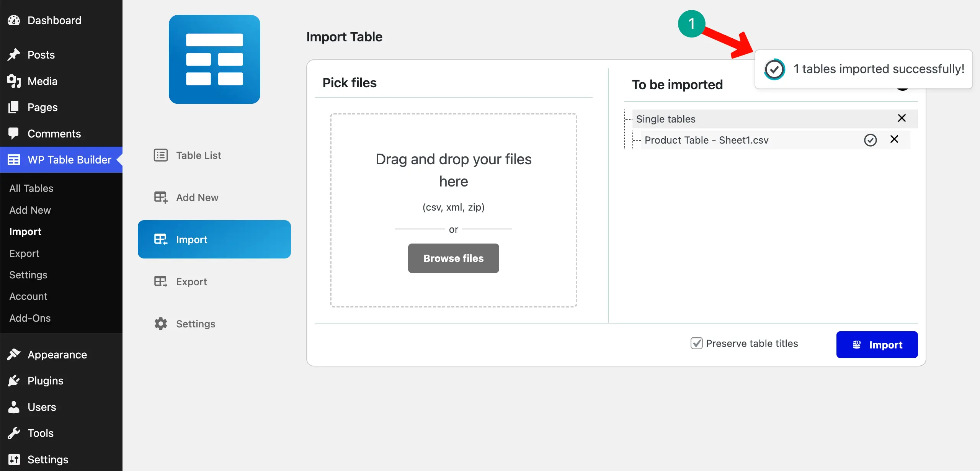Toggle the Preserve table titles checkbox
The width and height of the screenshot is (980, 471).
(x=696, y=343)
